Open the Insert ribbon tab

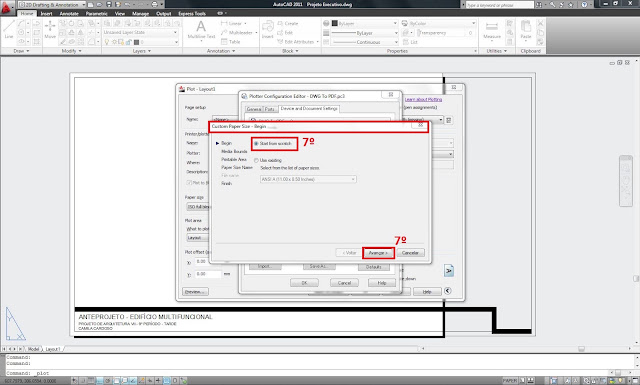(x=46, y=13)
